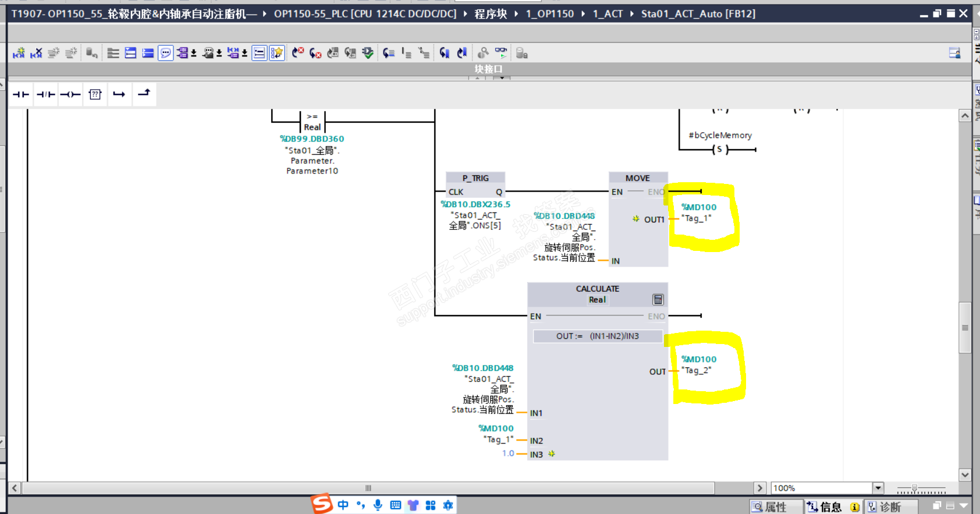Collapse block interface with up arrow
Viewport: 980px width, 514px height.
coord(478,78)
